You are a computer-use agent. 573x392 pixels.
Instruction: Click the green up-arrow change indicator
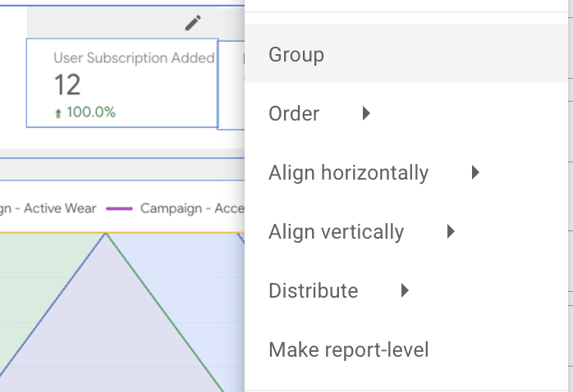coord(58,114)
